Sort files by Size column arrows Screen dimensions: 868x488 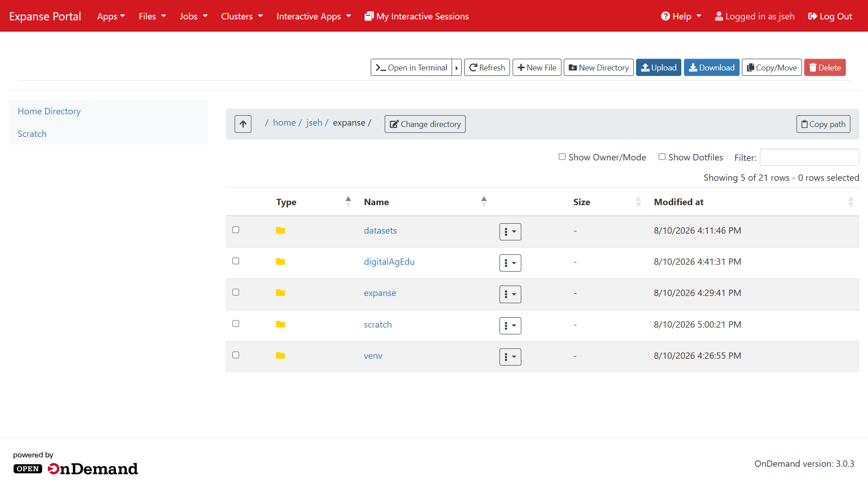click(x=638, y=202)
